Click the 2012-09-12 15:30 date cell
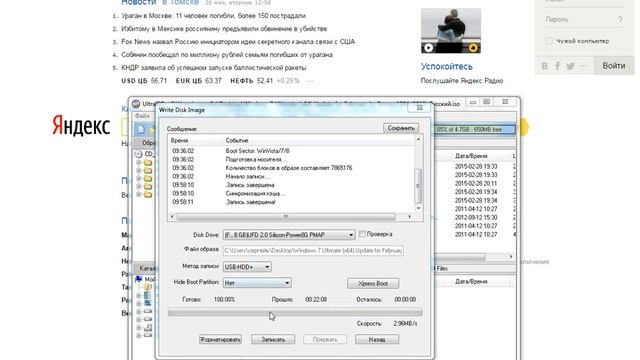The width and height of the screenshot is (640, 360). (476, 218)
